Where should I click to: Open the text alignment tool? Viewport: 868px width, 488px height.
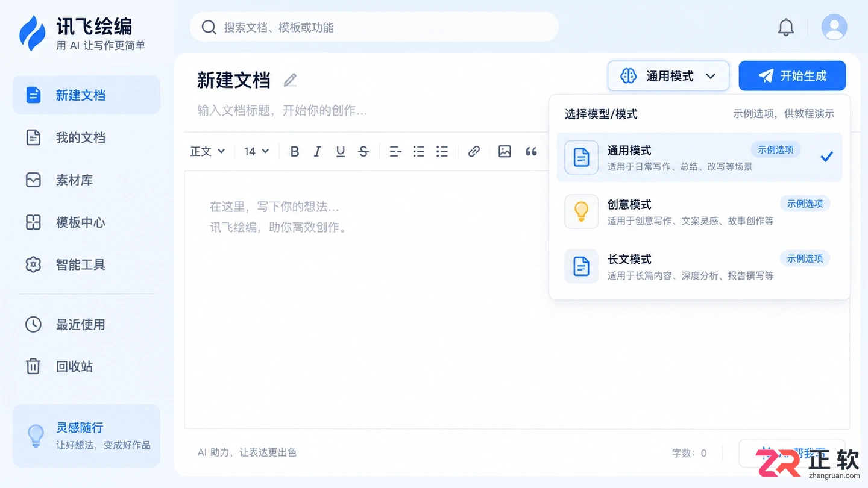coord(395,152)
